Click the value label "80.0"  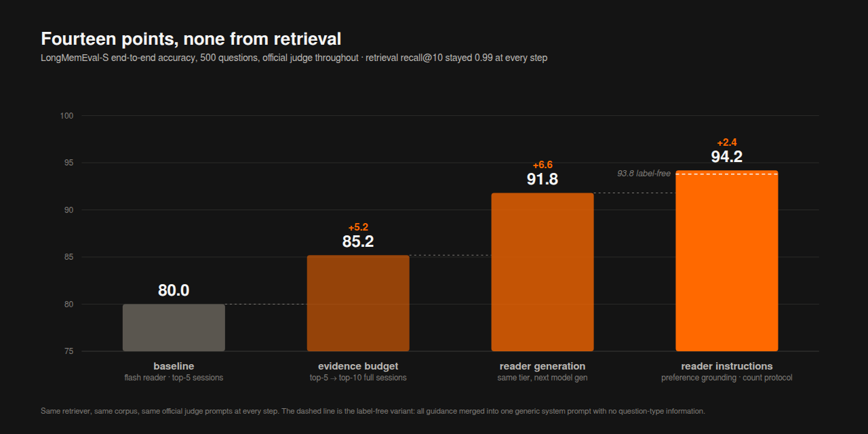pos(174,290)
